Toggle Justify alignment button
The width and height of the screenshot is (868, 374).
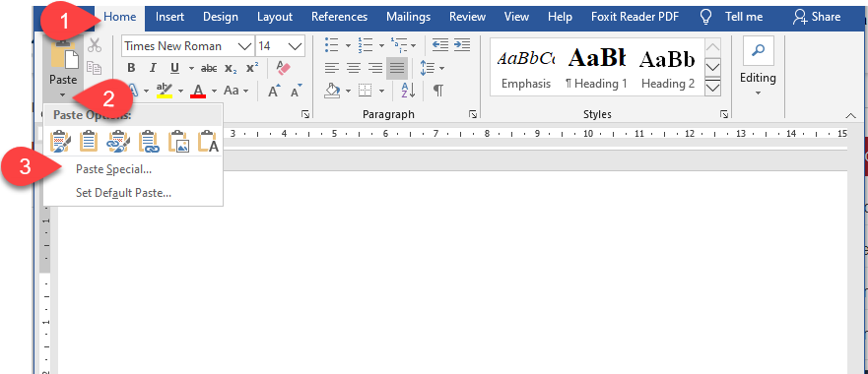click(x=397, y=68)
